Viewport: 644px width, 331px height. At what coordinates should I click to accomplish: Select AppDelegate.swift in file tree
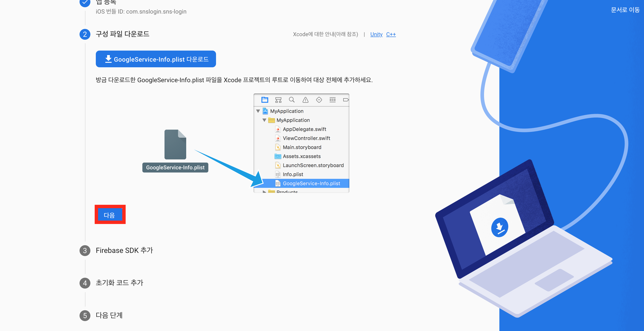[x=304, y=129]
